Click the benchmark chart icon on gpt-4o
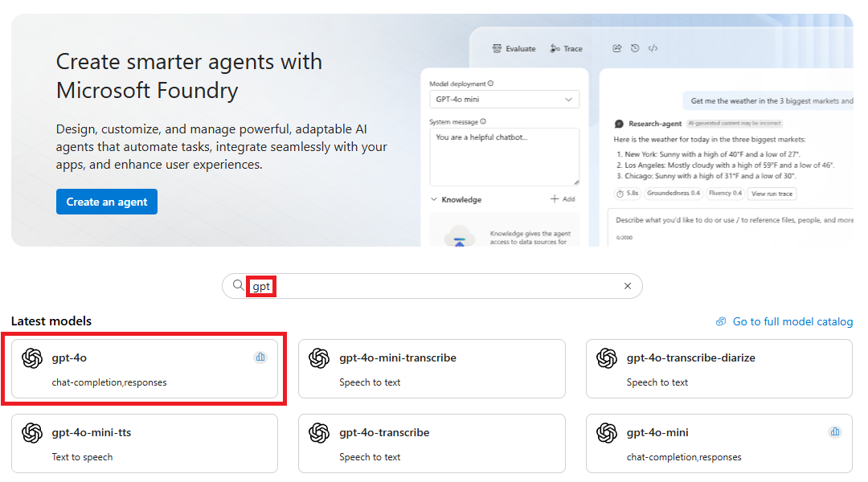This screenshot has height=482, width=868. click(260, 357)
